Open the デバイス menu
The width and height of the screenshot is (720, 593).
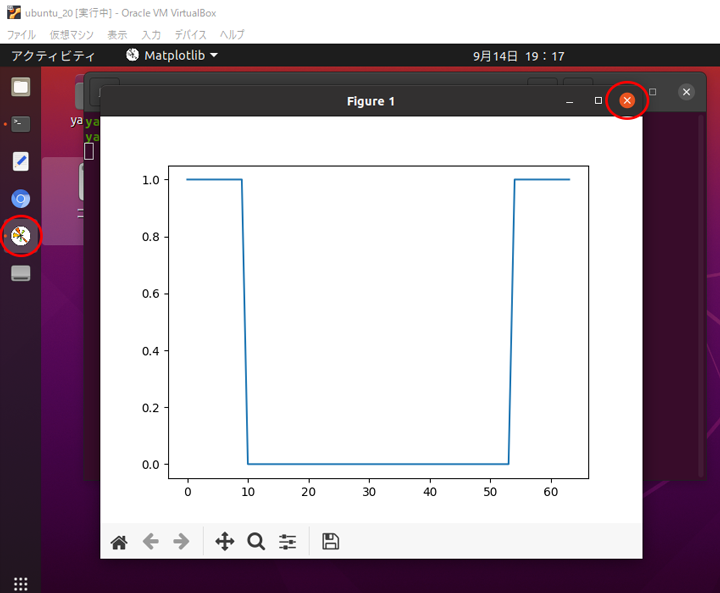tap(191, 35)
